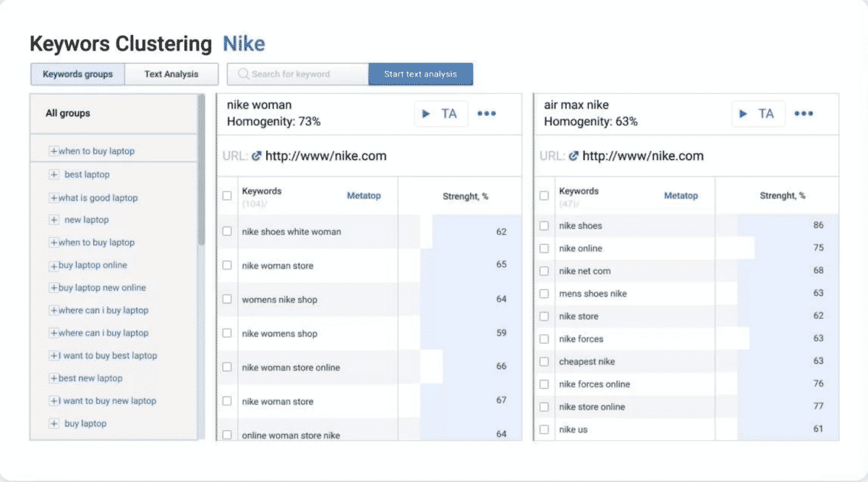This screenshot has width=868, height=482.
Task: Select all keywords in nike woman header checkbox
Action: click(x=227, y=195)
